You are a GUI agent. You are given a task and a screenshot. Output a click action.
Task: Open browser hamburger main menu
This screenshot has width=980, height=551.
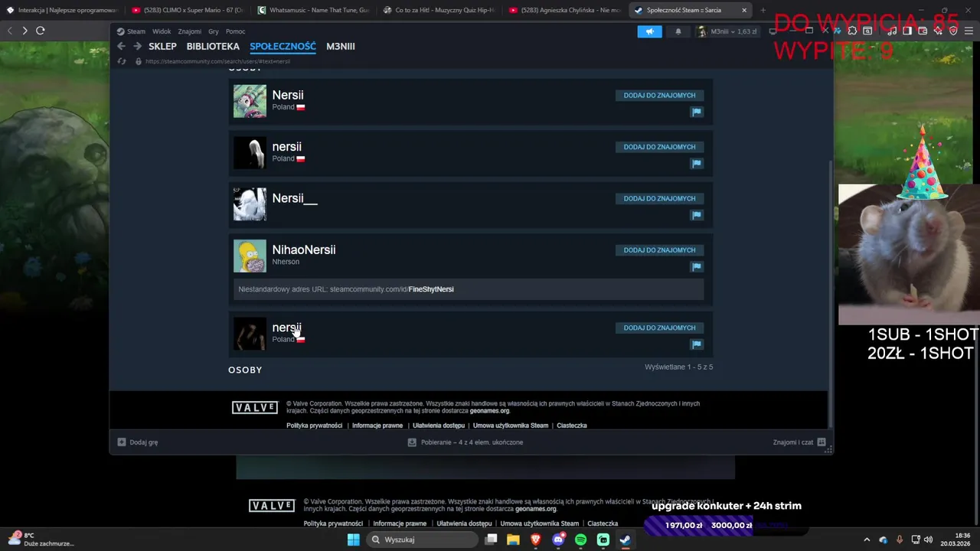[969, 31]
